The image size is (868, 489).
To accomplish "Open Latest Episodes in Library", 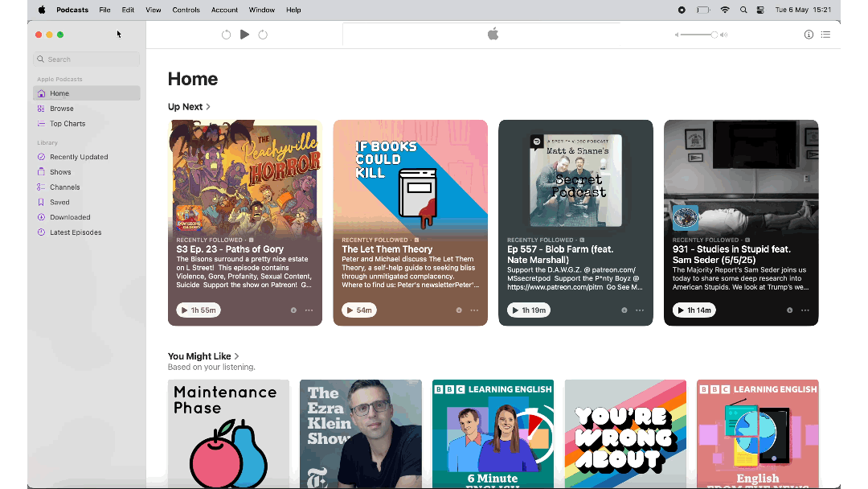I will (86, 232).
